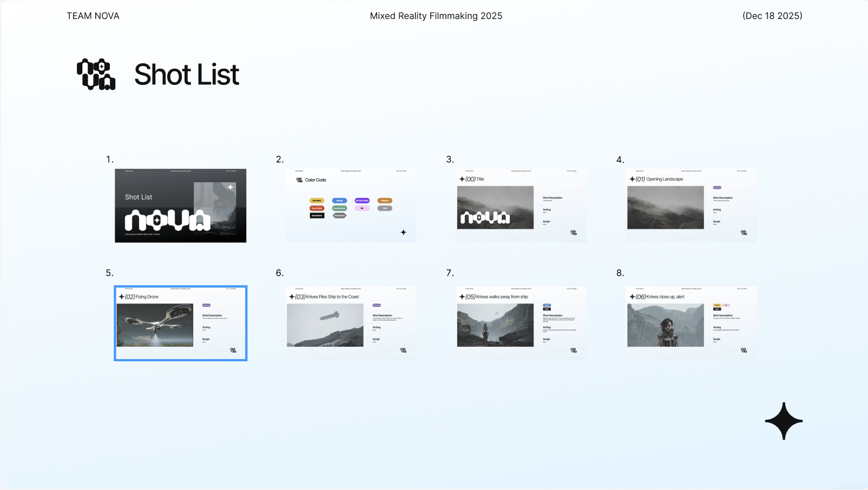Screen dimensions: 868x490
Task: Click the black four-point star icon
Action: (784, 421)
